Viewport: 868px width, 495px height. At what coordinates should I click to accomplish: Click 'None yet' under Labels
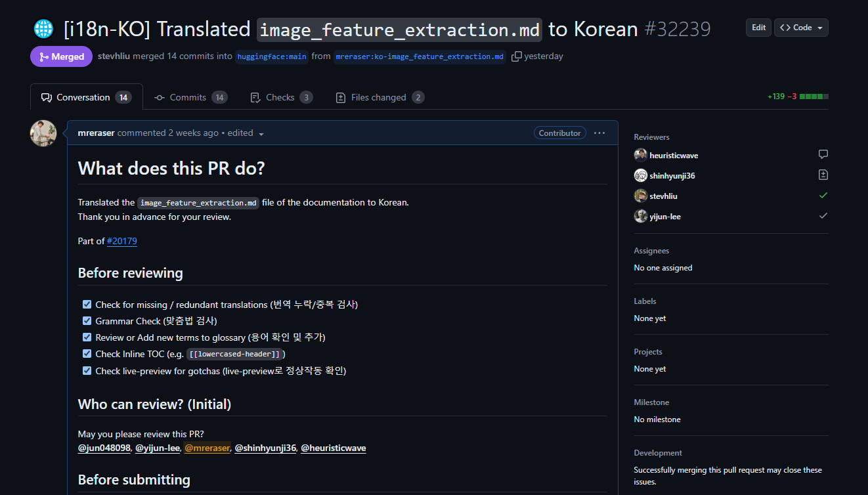pyautogui.click(x=650, y=318)
